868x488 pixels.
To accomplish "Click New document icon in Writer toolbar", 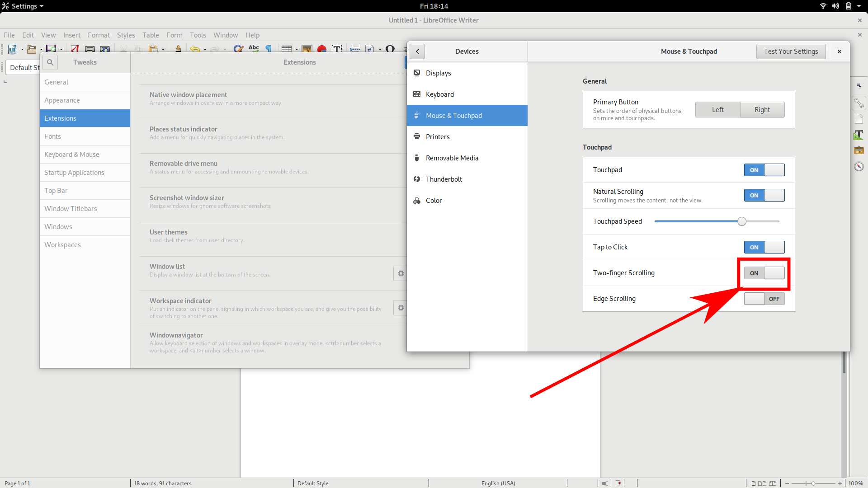I will click(12, 49).
